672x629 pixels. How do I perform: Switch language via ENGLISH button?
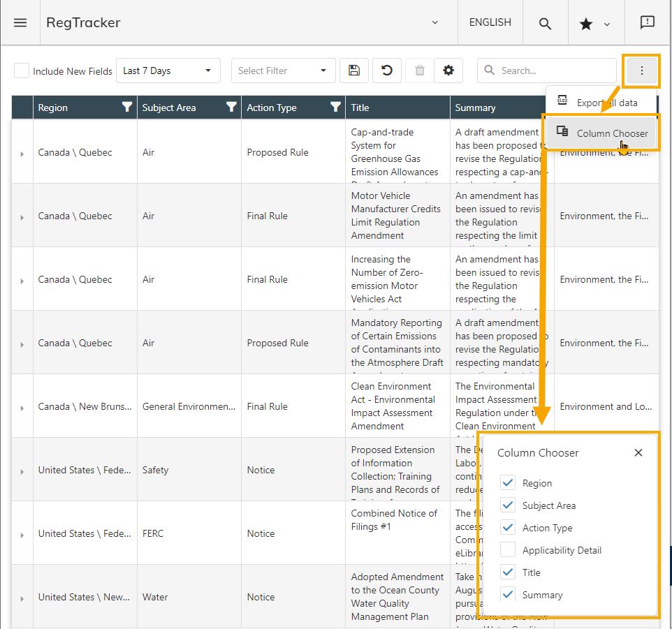pos(490,22)
